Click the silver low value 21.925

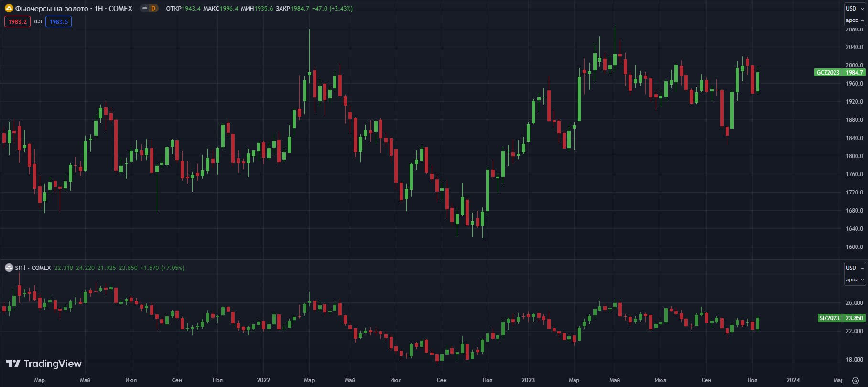point(107,268)
